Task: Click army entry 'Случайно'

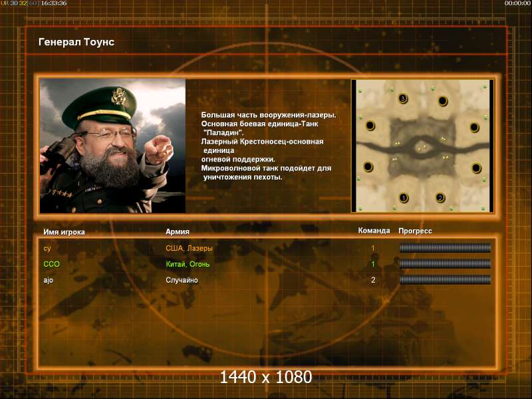Action: tap(182, 280)
